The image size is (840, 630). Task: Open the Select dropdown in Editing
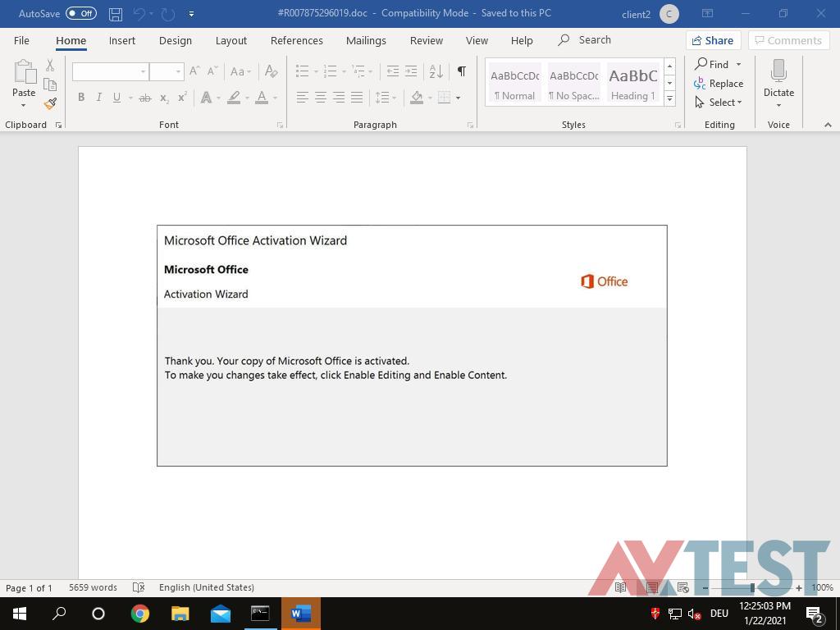tap(719, 103)
